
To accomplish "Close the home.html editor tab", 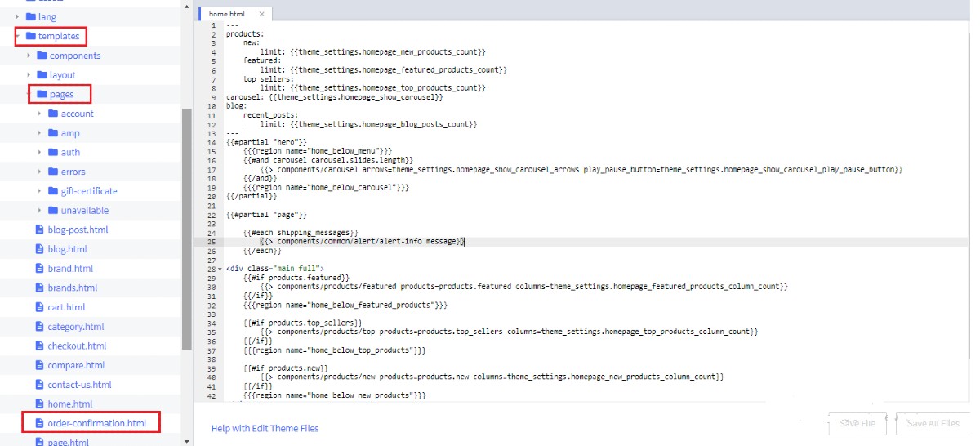I will [x=261, y=14].
